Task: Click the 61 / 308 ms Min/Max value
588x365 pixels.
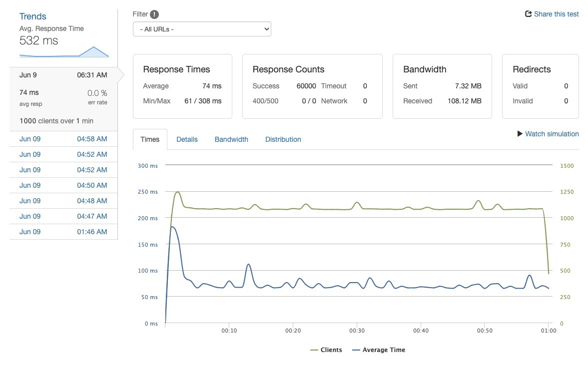Action: coord(203,101)
